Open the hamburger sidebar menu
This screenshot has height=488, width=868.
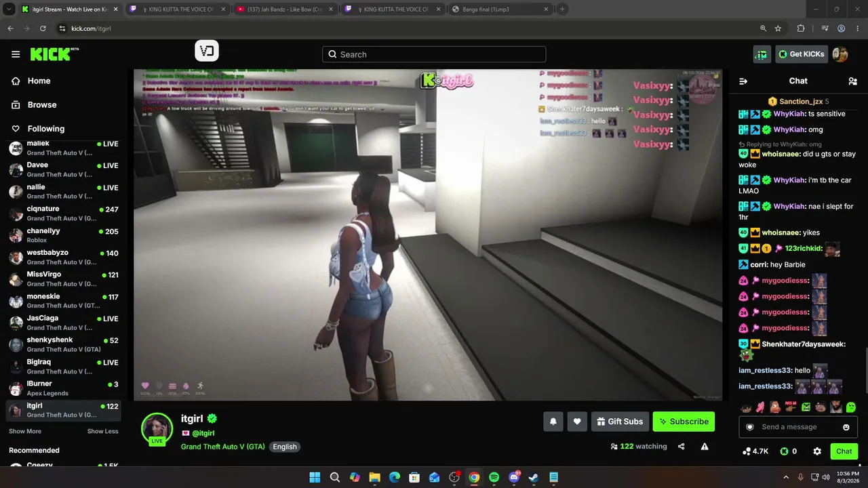tap(16, 54)
